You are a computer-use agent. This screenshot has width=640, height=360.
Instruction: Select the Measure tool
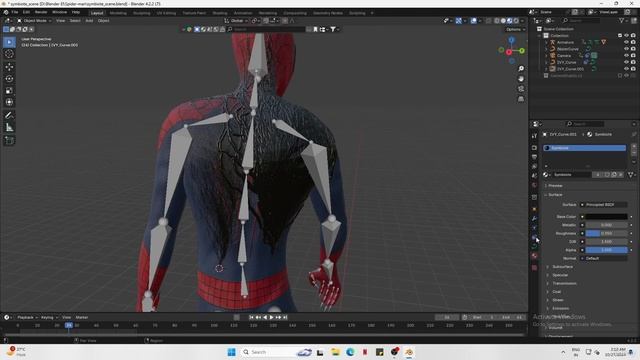point(9,127)
